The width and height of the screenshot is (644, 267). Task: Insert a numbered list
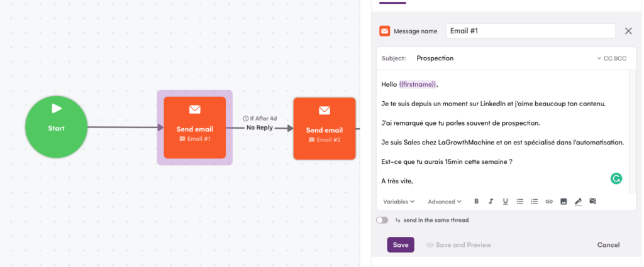(535, 202)
